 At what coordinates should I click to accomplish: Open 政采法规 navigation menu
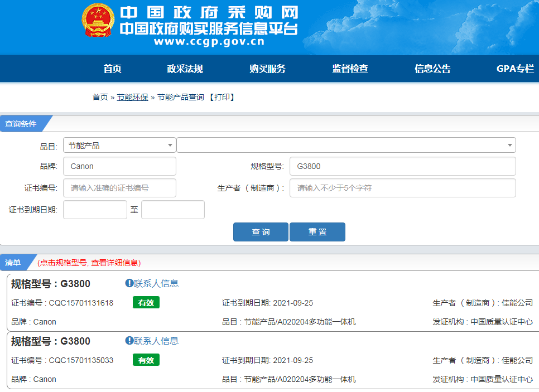click(x=185, y=69)
